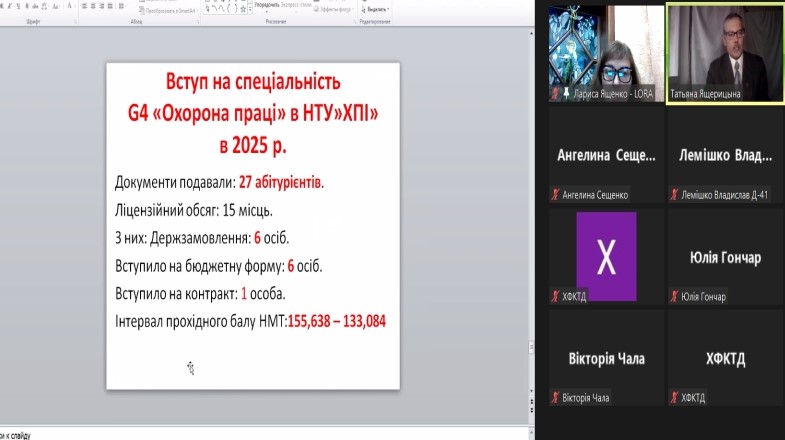Click 'Ліцензійний обсяг: 15 місць.' line
Viewport: 785px width, 440px height.
[194, 210]
